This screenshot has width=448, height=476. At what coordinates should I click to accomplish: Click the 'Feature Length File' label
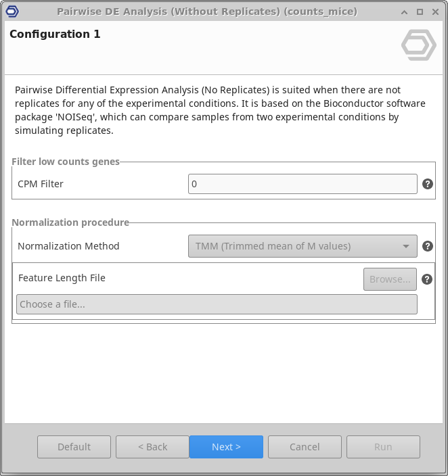[62, 278]
